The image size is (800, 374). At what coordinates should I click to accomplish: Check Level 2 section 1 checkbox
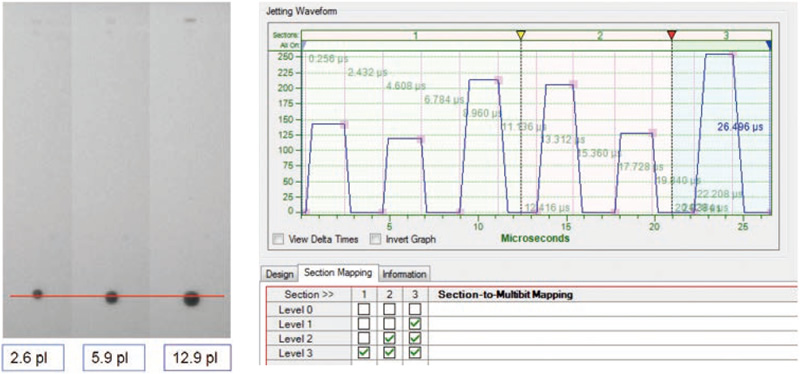tap(364, 338)
